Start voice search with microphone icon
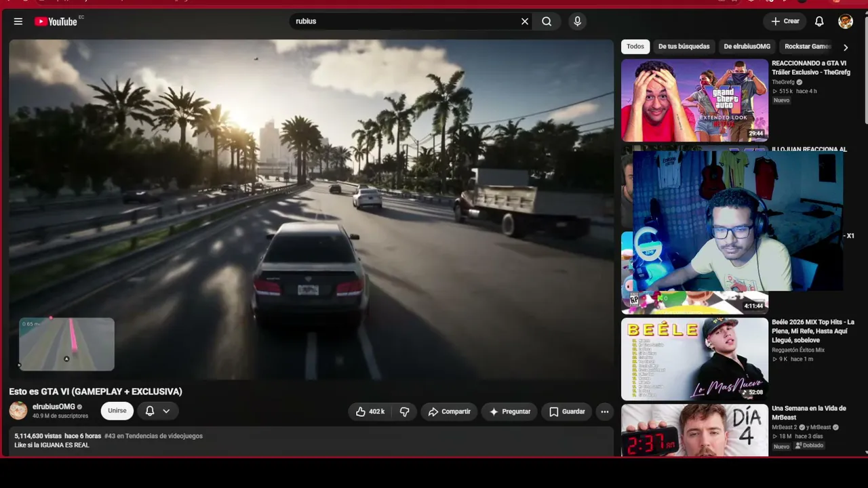This screenshot has width=868, height=488. [x=578, y=22]
